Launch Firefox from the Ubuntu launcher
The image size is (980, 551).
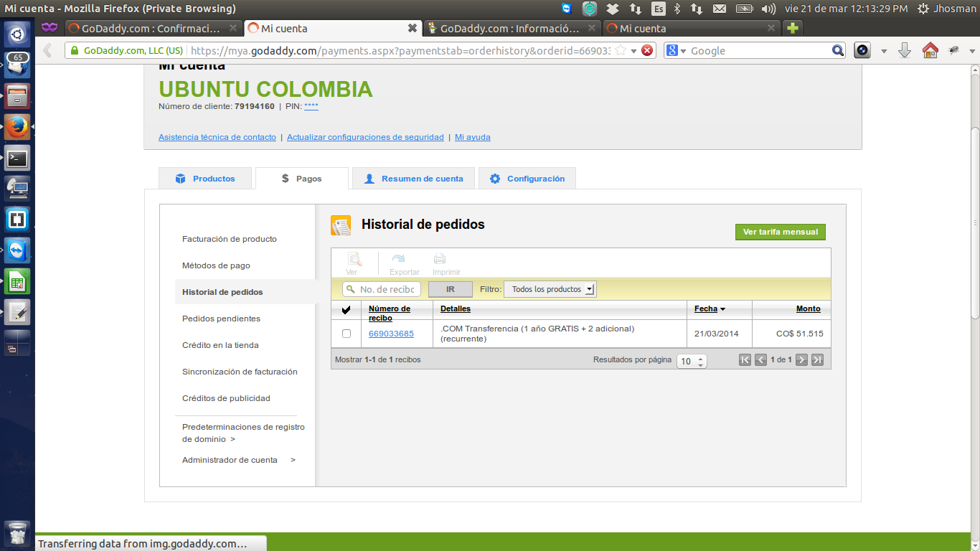(17, 126)
